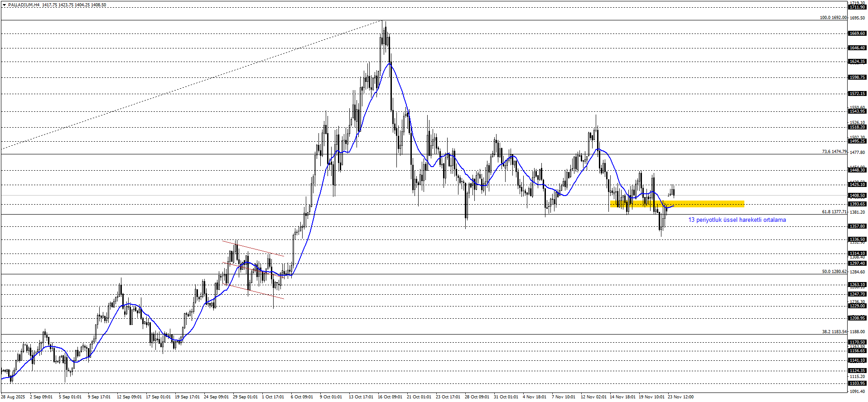The height and width of the screenshot is (402, 868).
Task: Select the 1711.90 price level tag
Action: 857,7
